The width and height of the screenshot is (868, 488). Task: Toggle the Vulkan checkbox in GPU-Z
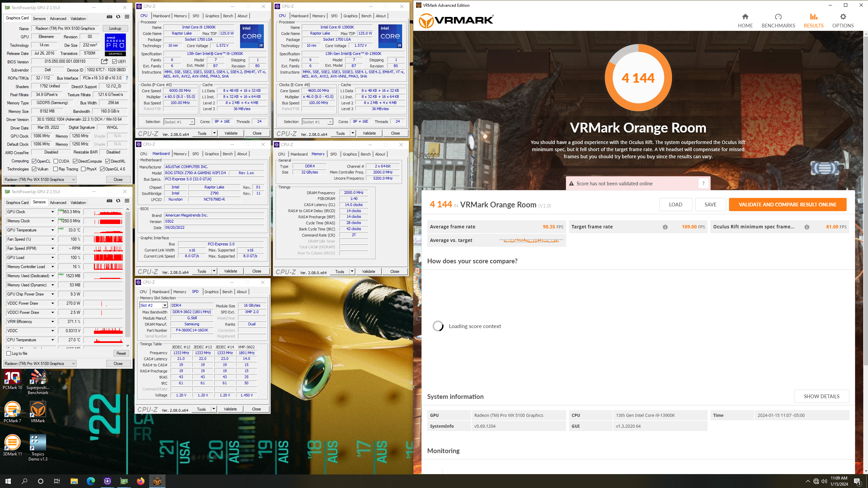[34, 169]
